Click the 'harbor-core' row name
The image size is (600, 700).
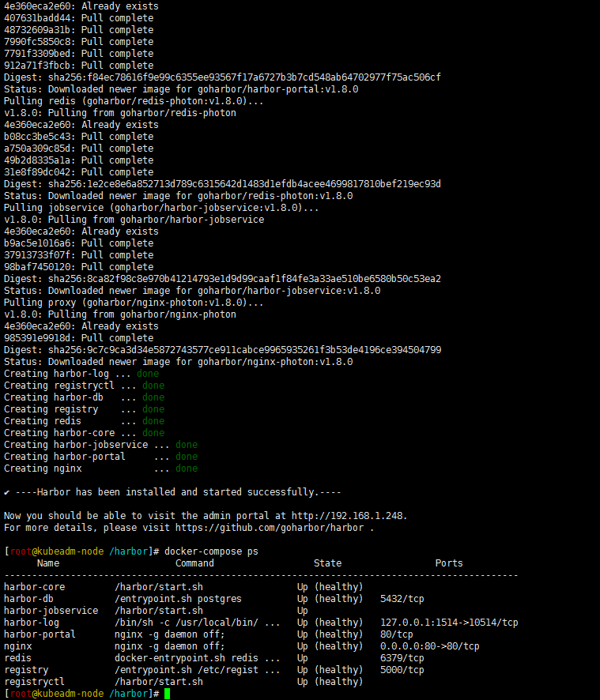point(35,586)
